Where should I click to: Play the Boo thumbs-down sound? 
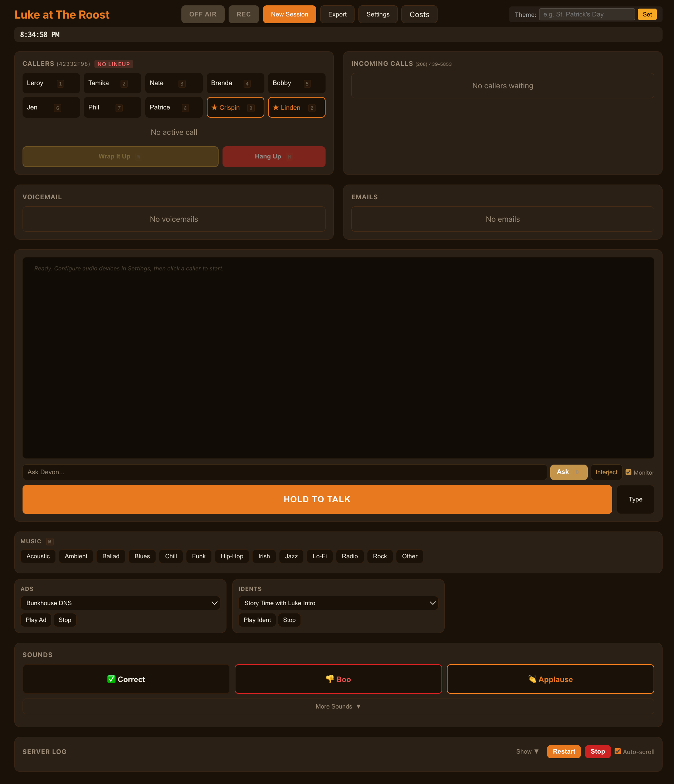coord(338,679)
